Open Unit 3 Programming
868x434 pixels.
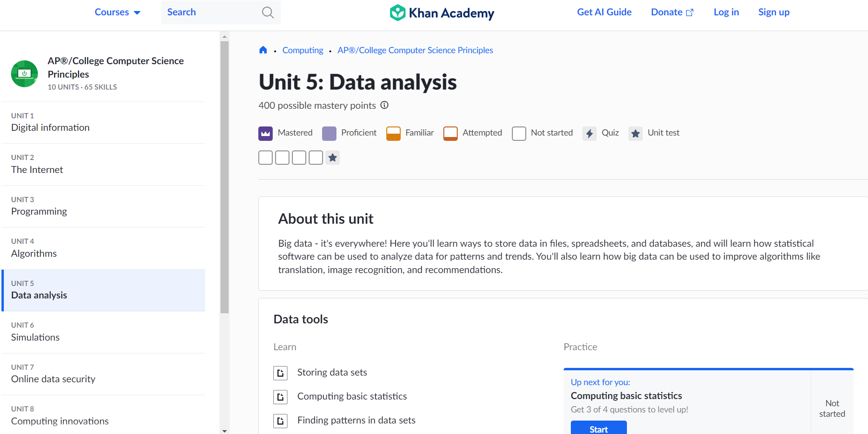tap(104, 206)
